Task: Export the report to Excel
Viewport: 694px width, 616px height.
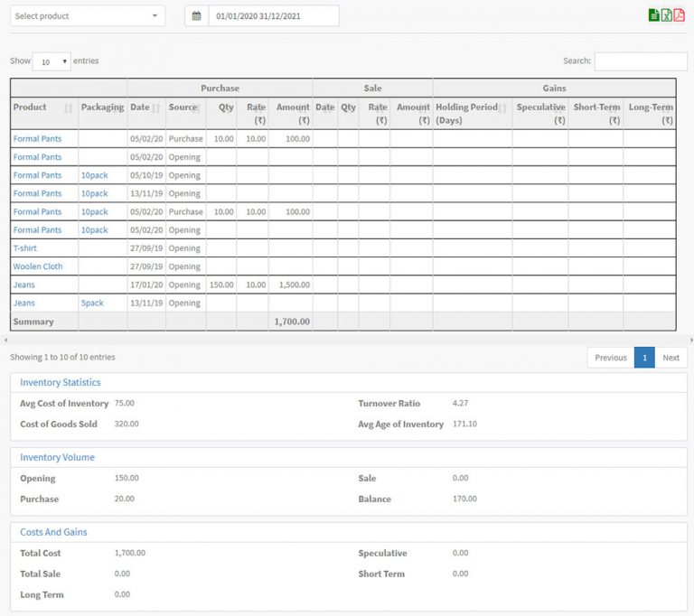Action: coord(666,15)
